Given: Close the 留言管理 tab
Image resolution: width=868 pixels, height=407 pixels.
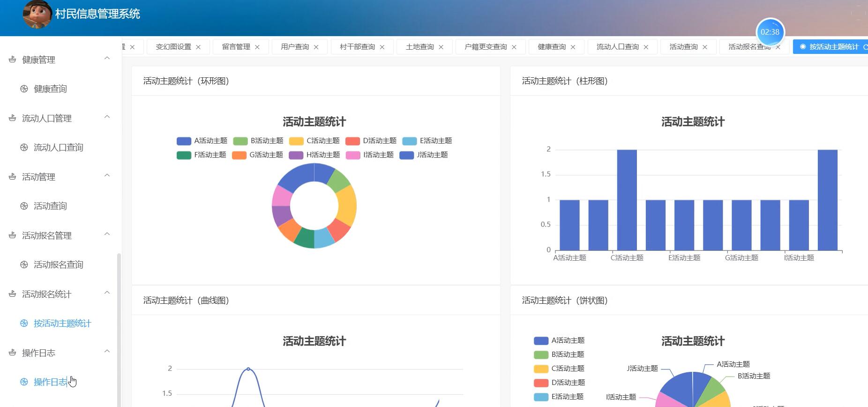Looking at the screenshot, I should pos(257,47).
